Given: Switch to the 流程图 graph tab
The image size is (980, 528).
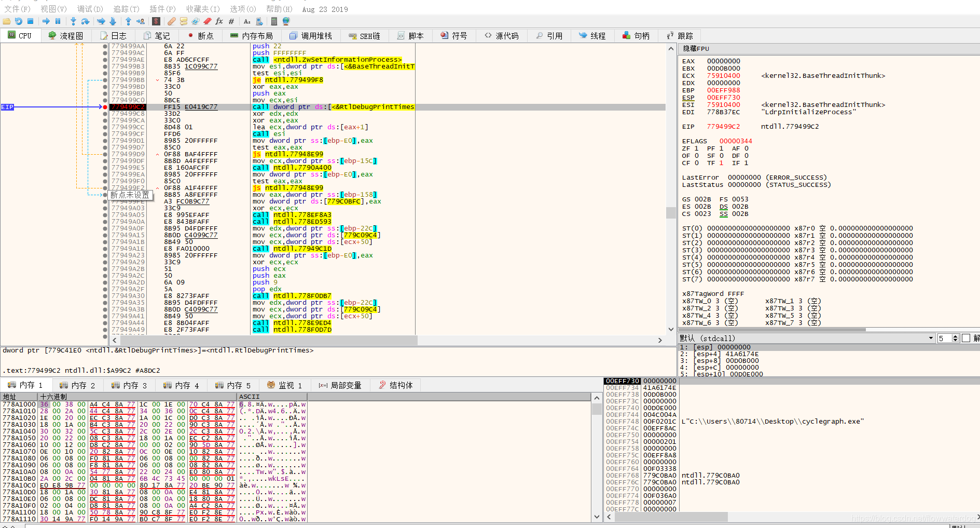Looking at the screenshot, I should (x=66, y=35).
